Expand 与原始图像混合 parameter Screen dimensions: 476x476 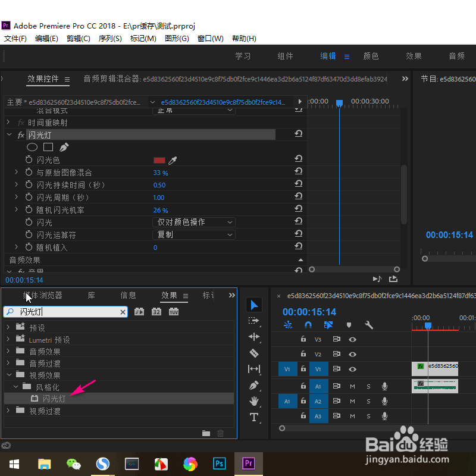point(17,172)
